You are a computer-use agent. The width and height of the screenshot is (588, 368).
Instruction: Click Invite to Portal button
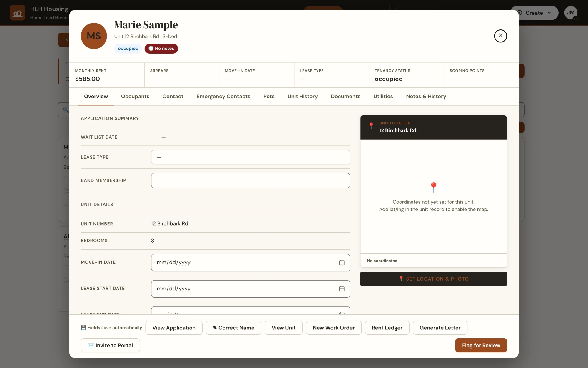[x=110, y=345]
